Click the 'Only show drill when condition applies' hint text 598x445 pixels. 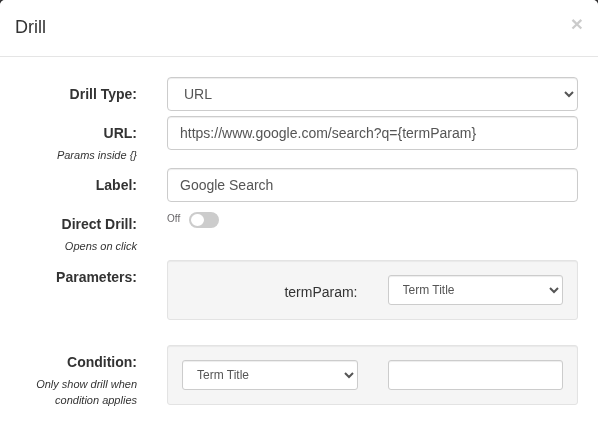coord(87,392)
